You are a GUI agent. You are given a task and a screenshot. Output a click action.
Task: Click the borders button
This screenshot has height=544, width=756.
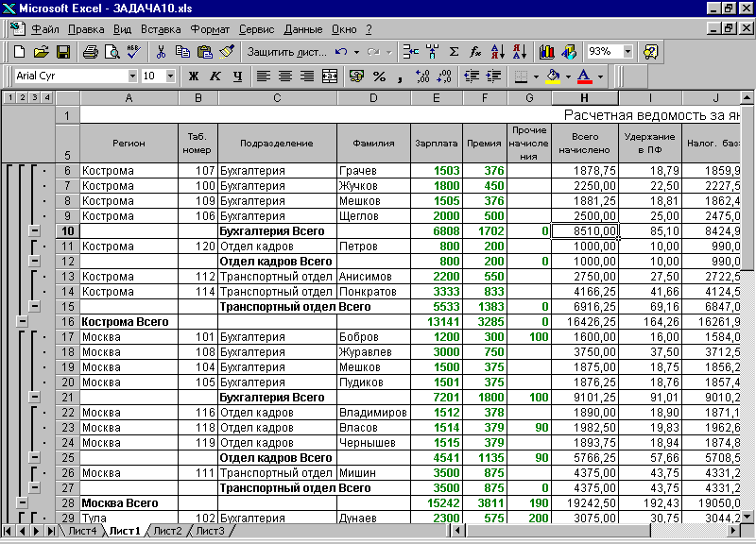click(522, 76)
